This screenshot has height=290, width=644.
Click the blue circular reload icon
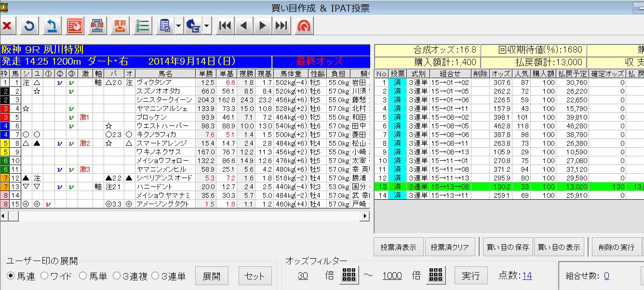pos(29,26)
